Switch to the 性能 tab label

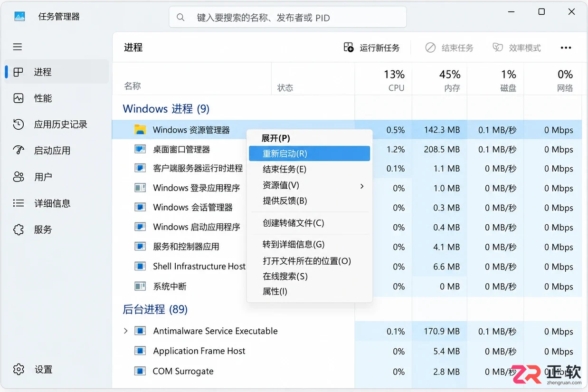(43, 98)
